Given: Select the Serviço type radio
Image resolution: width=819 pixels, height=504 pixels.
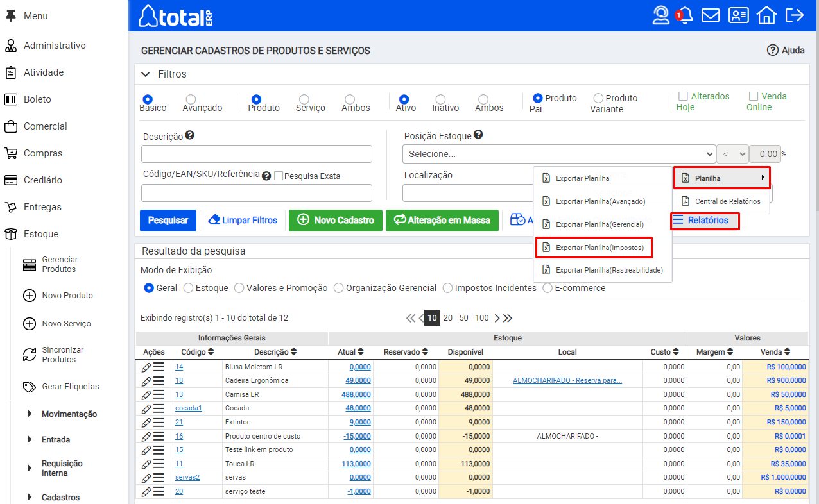Looking at the screenshot, I should 304,99.
